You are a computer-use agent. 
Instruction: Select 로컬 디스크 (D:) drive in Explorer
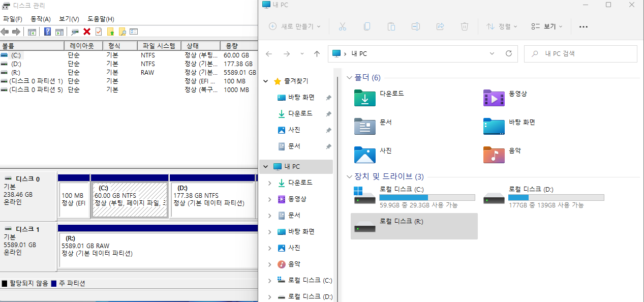[x=543, y=197]
